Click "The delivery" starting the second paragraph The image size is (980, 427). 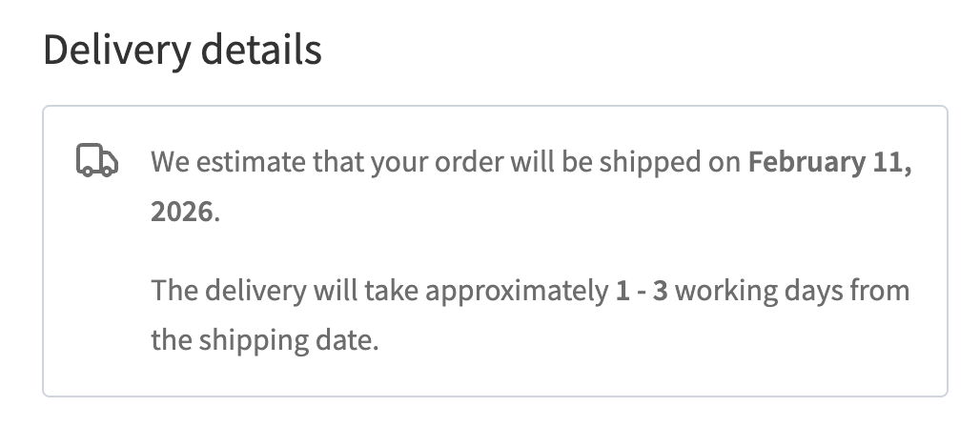tap(225, 290)
